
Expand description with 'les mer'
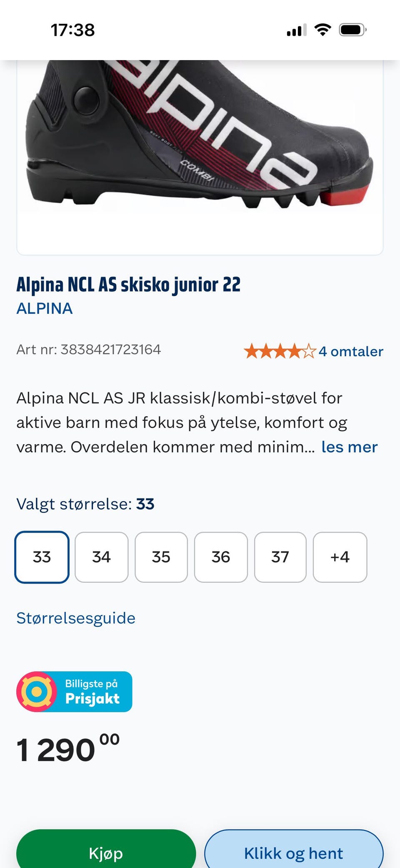[x=349, y=447]
